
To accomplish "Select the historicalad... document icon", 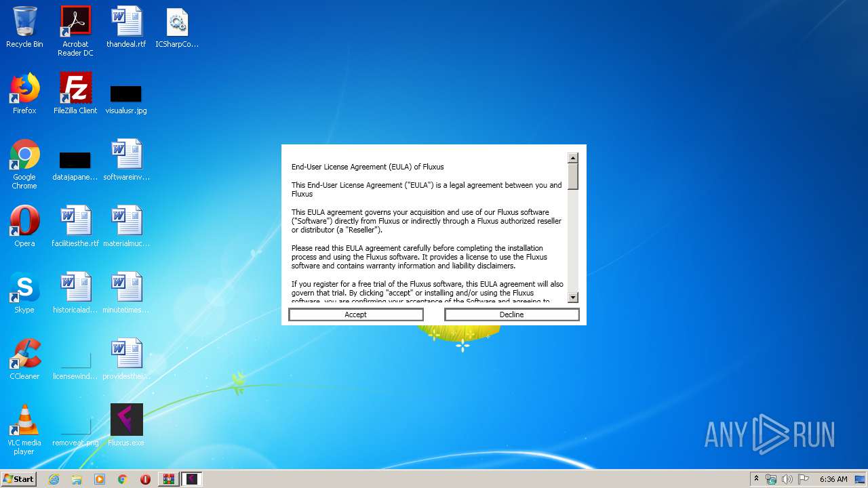I will click(75, 293).
